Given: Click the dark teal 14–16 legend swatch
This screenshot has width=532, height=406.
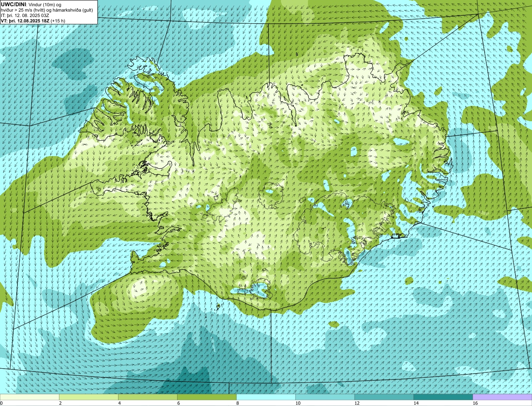Looking at the screenshot, I should [443, 397].
